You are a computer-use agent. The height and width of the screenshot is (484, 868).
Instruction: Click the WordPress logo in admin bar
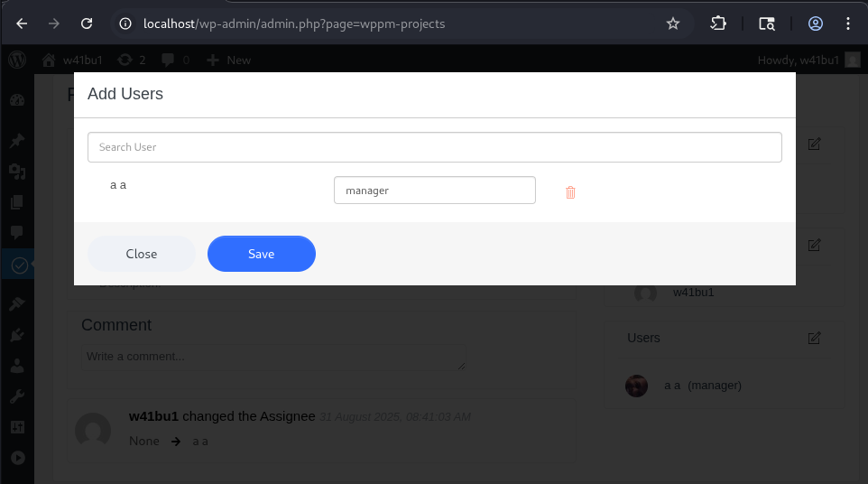[x=17, y=60]
